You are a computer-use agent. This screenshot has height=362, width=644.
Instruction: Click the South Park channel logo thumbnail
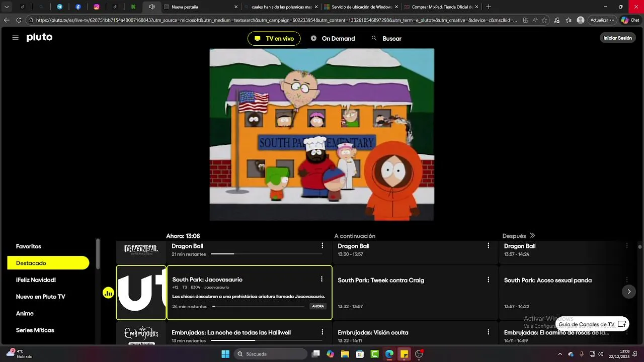[141, 293]
